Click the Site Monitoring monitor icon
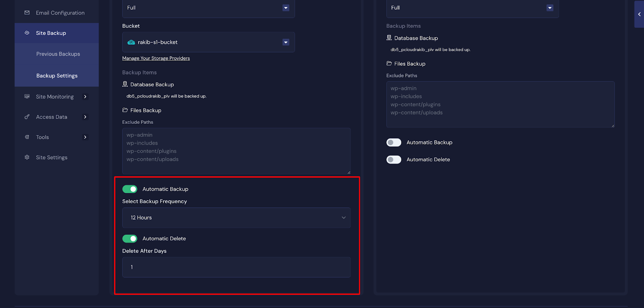 [x=27, y=97]
